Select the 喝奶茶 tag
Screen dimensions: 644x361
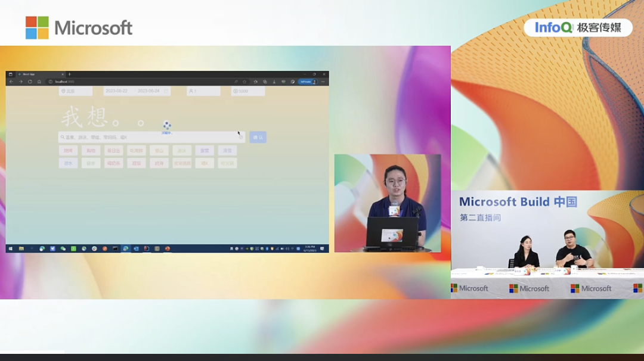(x=114, y=163)
